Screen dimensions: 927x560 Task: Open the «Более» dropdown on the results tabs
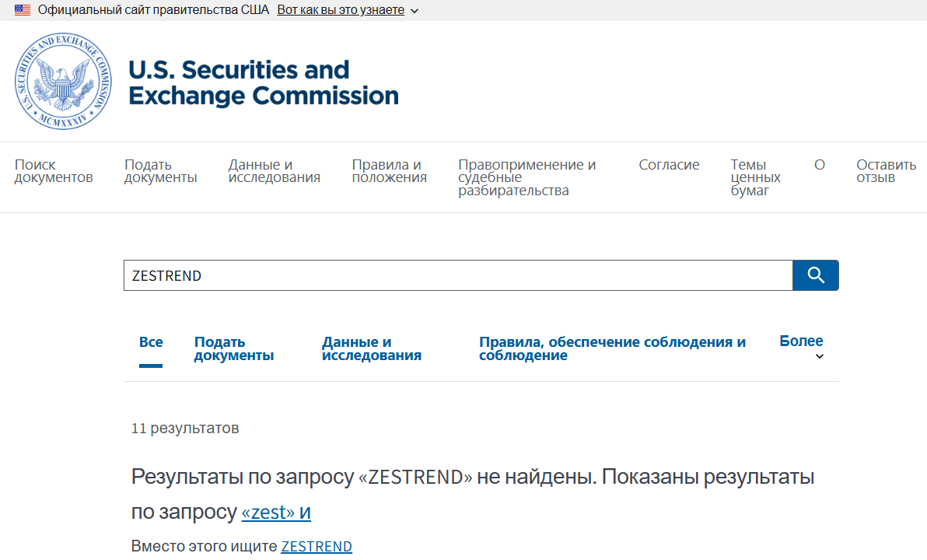(801, 341)
